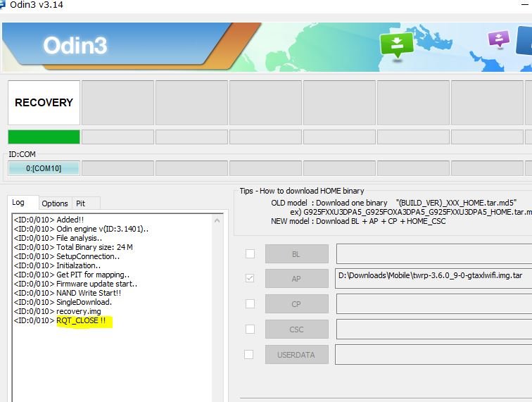Click the log scrollbar up arrow

(217, 220)
